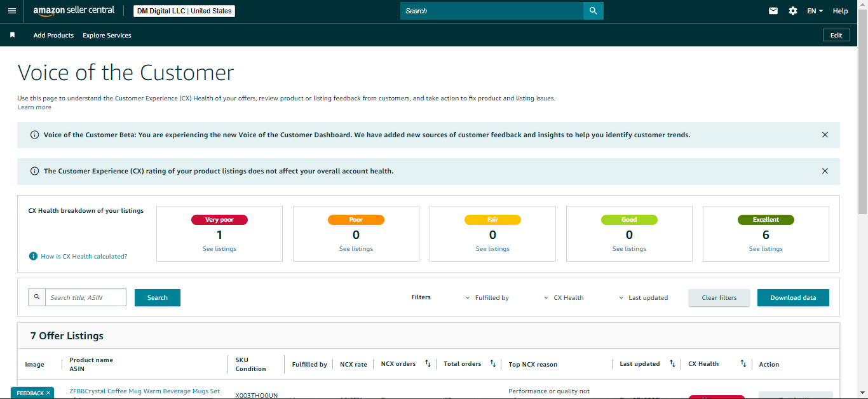The image size is (868, 399).
Task: Sort by Total orders arrows
Action: (493, 364)
